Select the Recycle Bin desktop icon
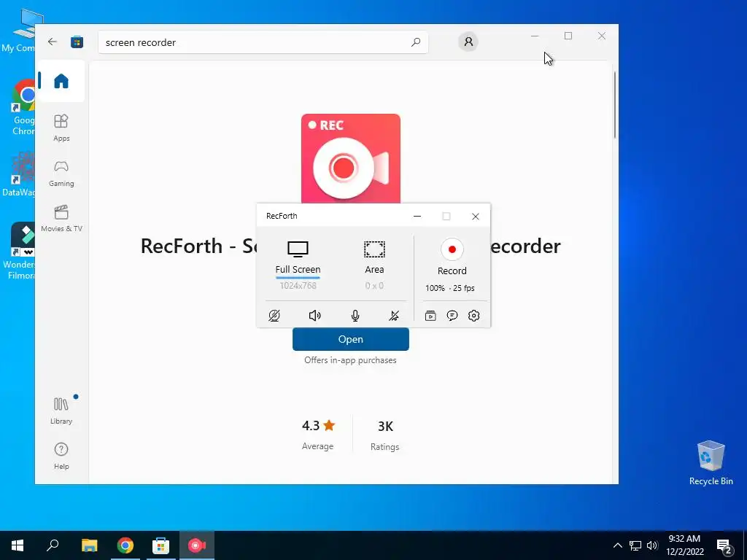Viewport: 747px width, 560px height. coord(711,463)
